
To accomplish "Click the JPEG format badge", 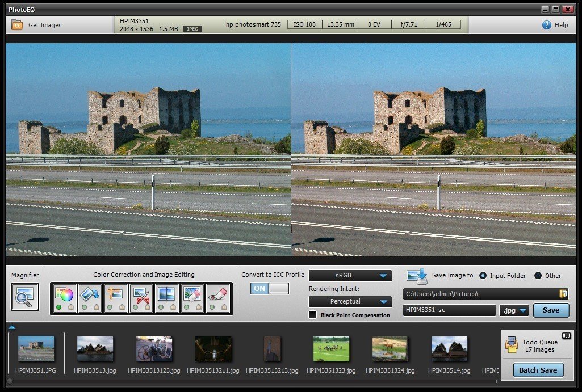I will click(x=192, y=29).
